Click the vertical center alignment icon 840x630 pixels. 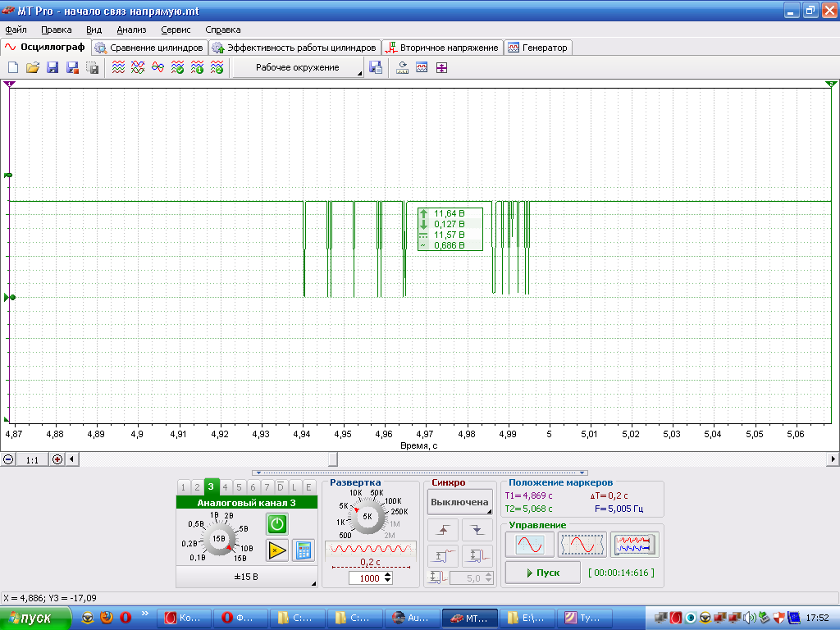pyautogui.click(x=441, y=67)
